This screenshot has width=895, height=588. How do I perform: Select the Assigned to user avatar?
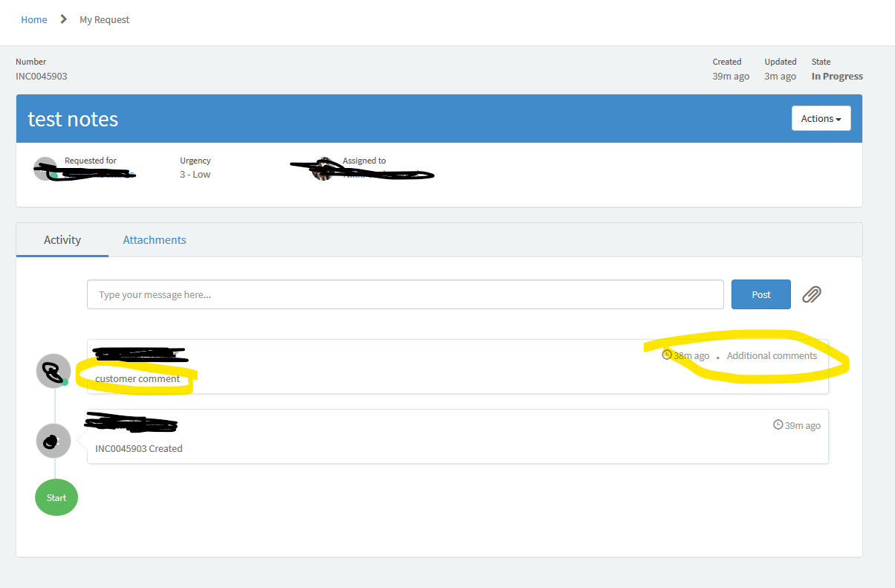323,169
